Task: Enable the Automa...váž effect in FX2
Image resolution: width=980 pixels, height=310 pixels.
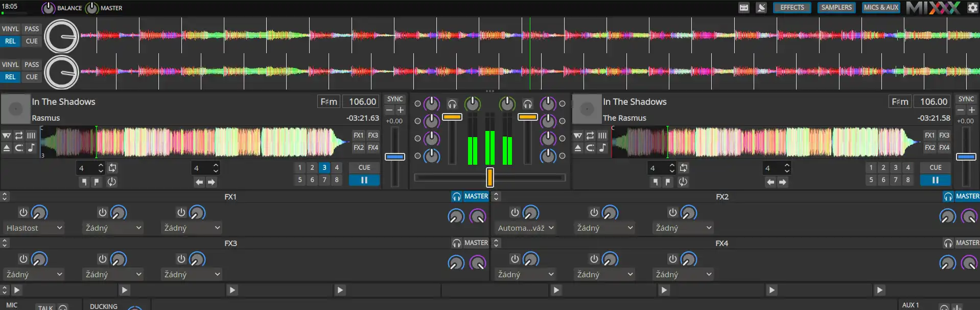Action: tap(515, 212)
